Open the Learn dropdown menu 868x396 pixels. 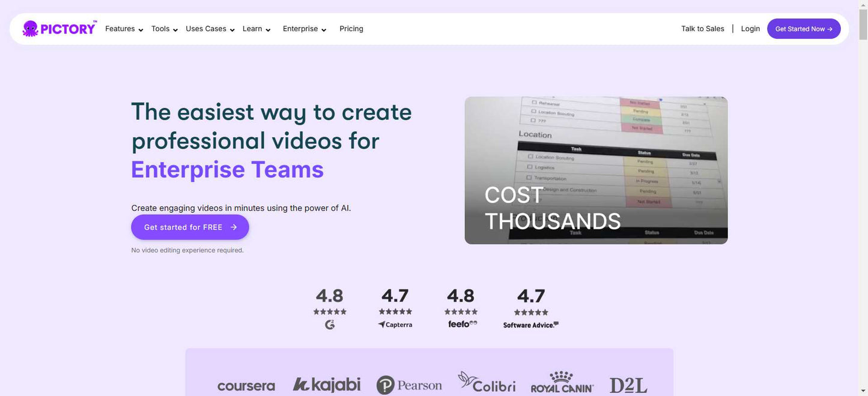coord(256,29)
